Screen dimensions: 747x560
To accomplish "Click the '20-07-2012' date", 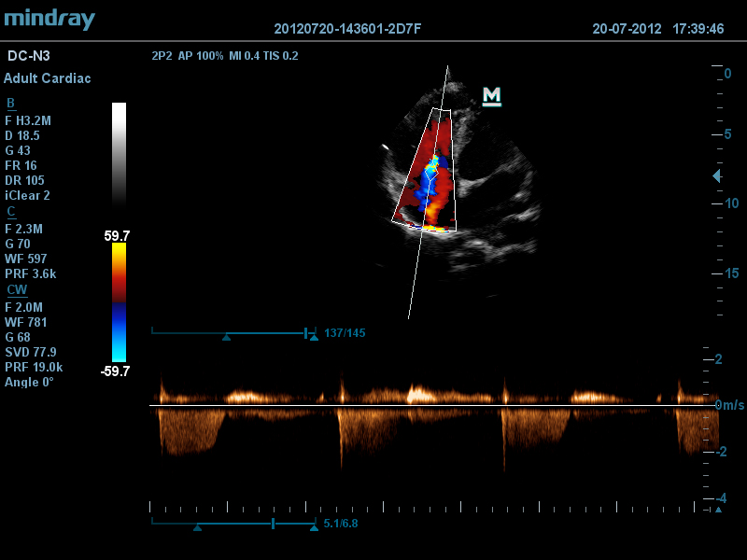I will 627,29.
